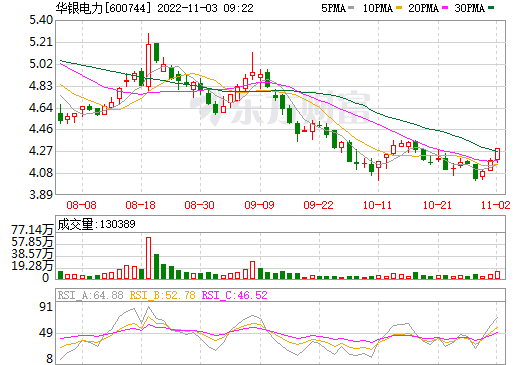Click the 10-11 date label
Image resolution: width=520 pixels, height=365 pixels.
(377, 205)
